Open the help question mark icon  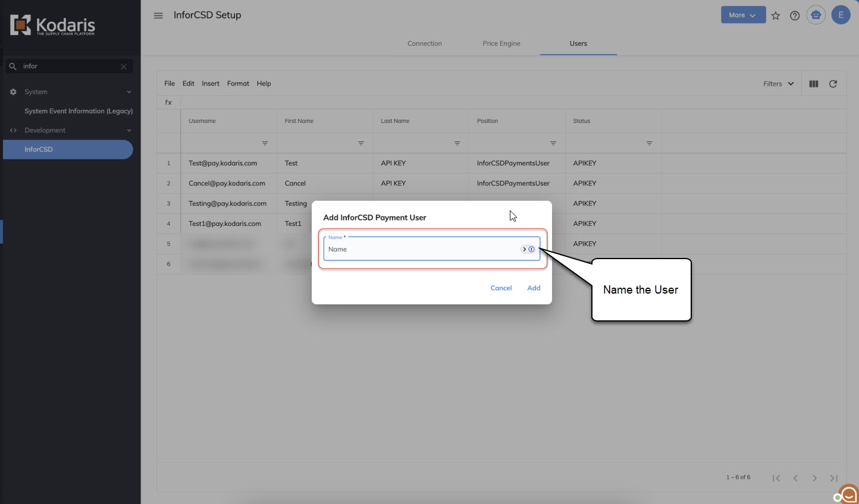(x=795, y=15)
